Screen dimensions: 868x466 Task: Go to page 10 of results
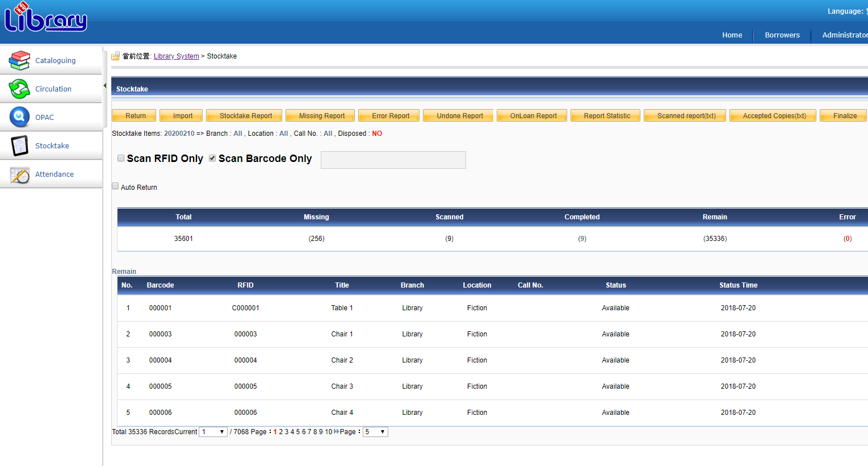(x=328, y=432)
